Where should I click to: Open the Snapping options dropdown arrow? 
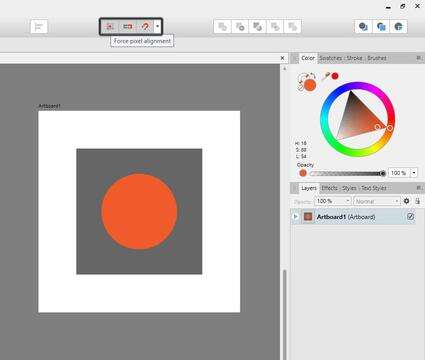click(x=157, y=26)
